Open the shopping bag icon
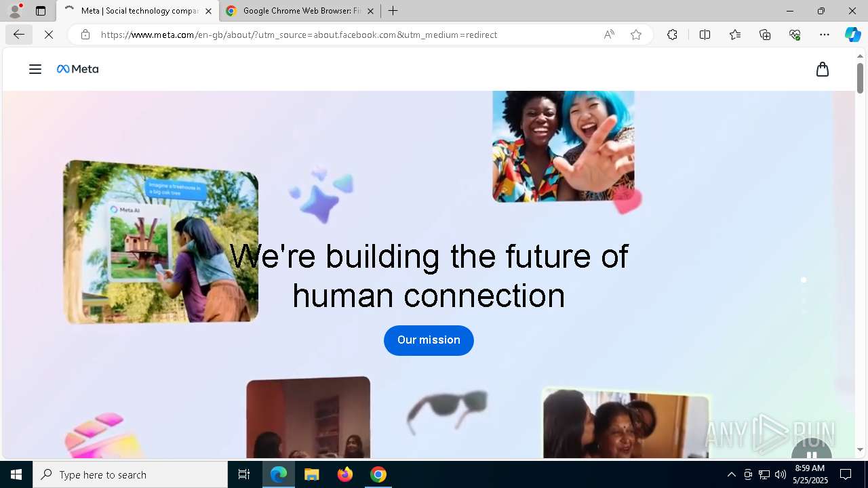 823,69
